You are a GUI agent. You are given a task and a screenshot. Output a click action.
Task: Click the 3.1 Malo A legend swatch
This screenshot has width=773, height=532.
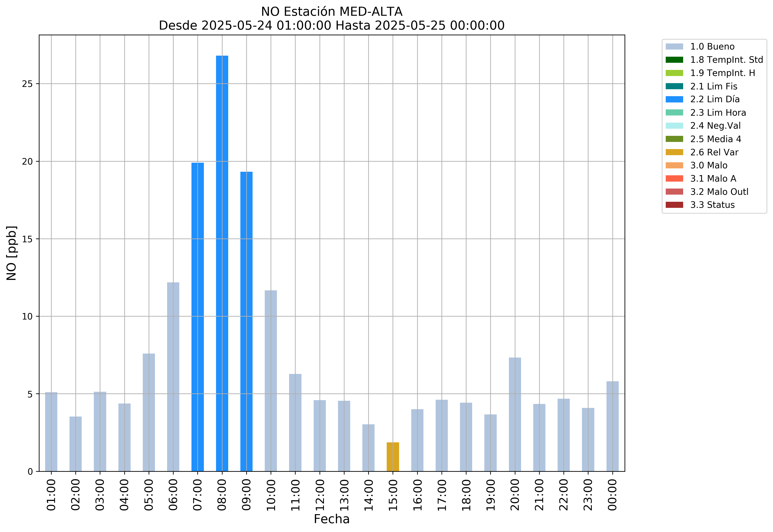pos(674,179)
